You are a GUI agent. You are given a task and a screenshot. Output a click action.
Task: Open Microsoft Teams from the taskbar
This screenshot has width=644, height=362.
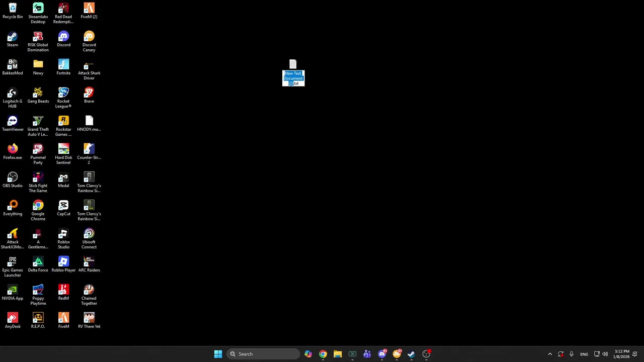click(367, 354)
